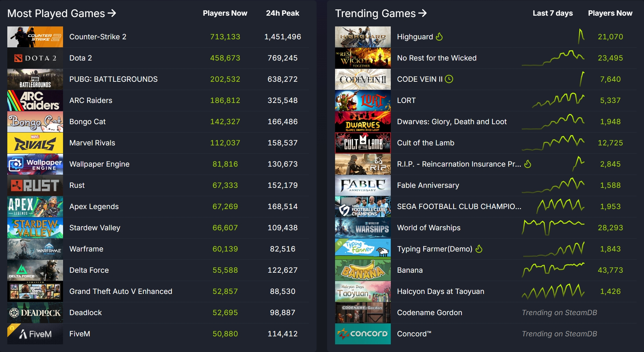Screen dimensions: 644x352
Task: Click the Delta Force game name
Action: coord(89,270)
